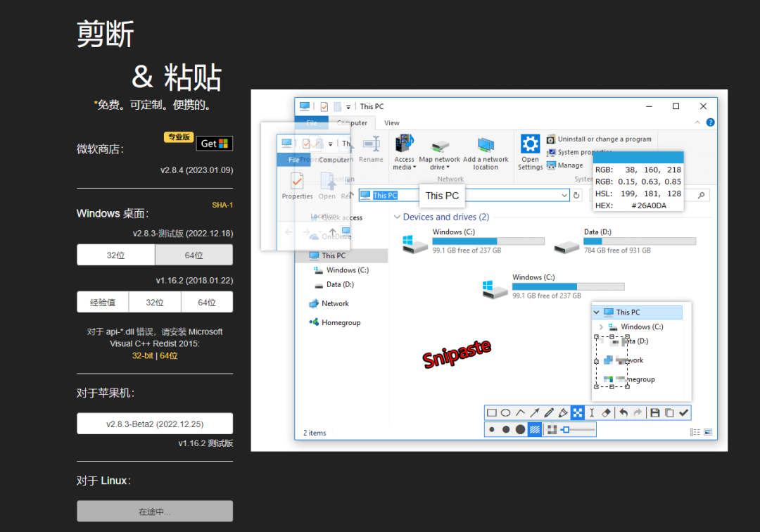The width and height of the screenshot is (760, 532).
Task: Click the yellow 专业版 badge
Action: 179,137
